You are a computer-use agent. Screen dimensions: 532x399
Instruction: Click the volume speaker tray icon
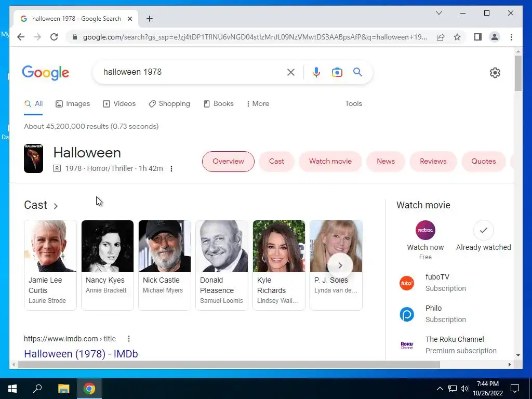464,389
